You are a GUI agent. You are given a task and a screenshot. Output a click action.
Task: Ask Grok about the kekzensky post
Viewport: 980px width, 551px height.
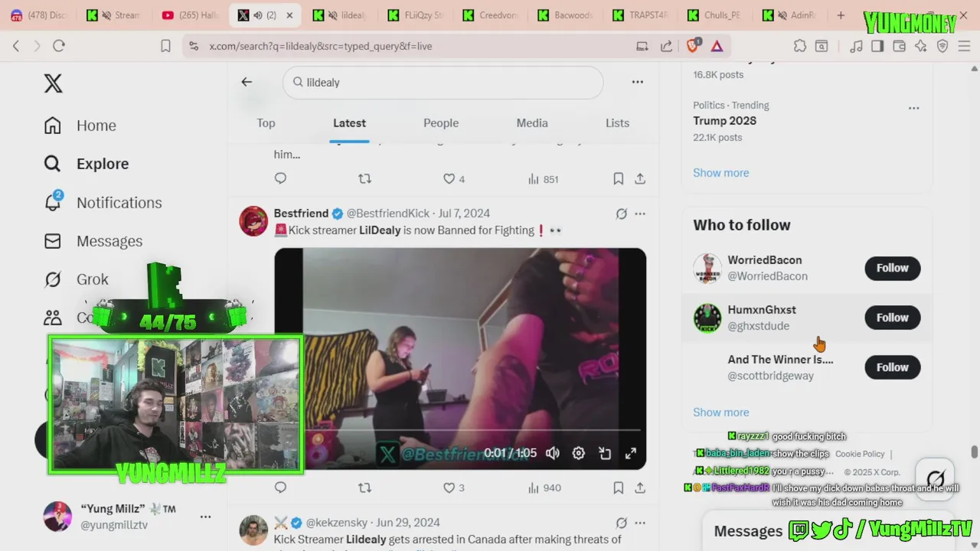(x=621, y=523)
